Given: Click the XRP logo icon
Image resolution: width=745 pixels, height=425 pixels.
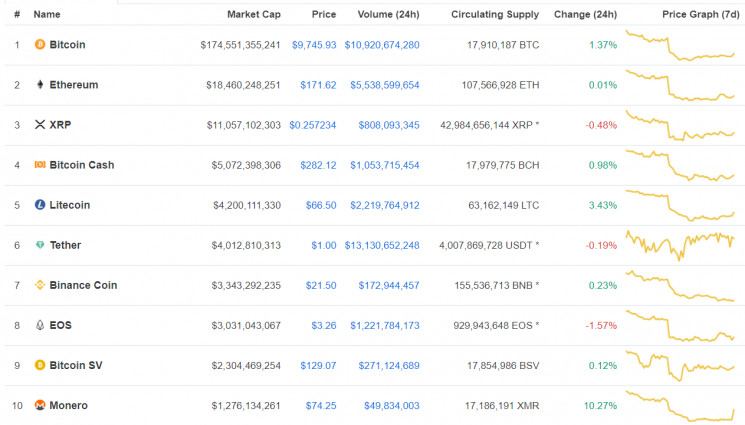Looking at the screenshot, I should (40, 125).
